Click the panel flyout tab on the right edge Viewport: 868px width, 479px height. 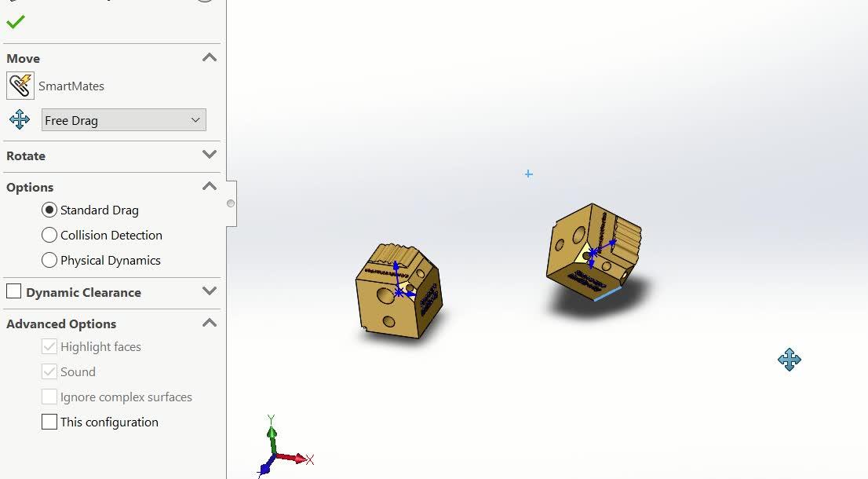229,203
